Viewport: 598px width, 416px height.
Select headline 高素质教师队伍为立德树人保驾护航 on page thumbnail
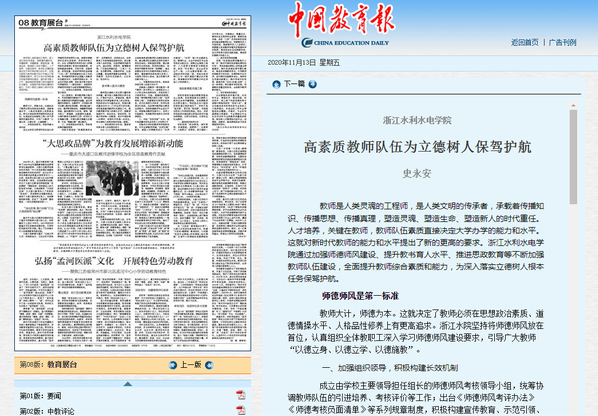pyautogui.click(x=114, y=48)
